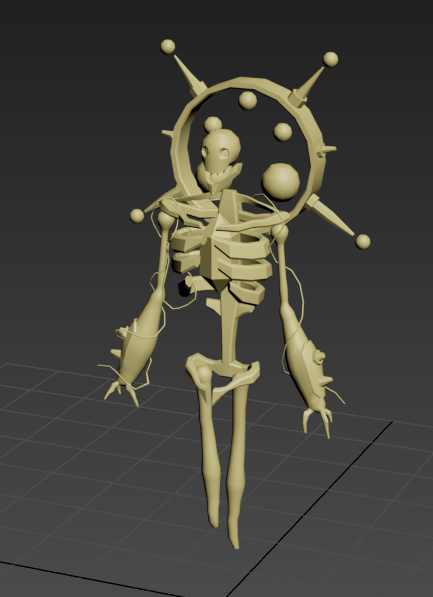Click the largest sphere inside the halo ring
Viewport: 433px width, 597px height.
(x=281, y=181)
